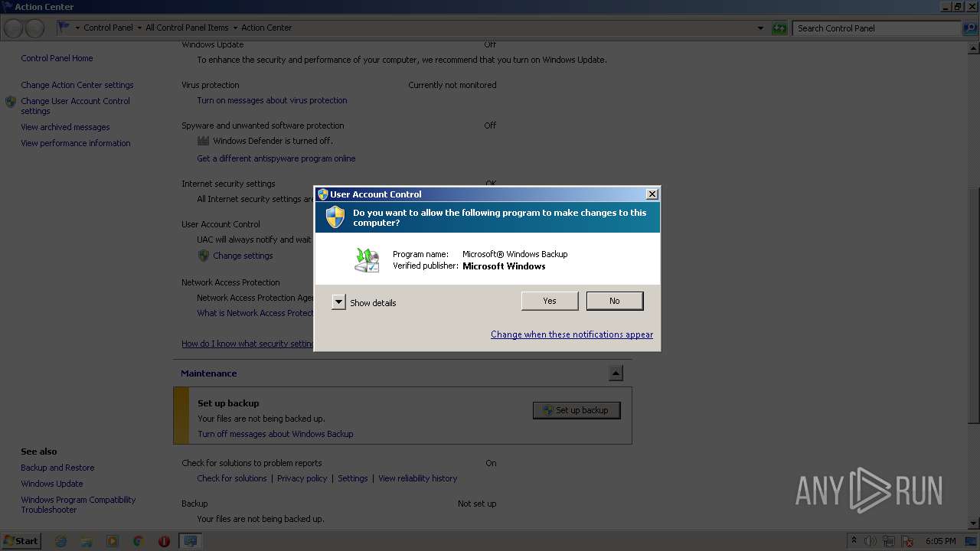
Task: Click the vertical scrollbar down arrow
Action: pos(974,523)
